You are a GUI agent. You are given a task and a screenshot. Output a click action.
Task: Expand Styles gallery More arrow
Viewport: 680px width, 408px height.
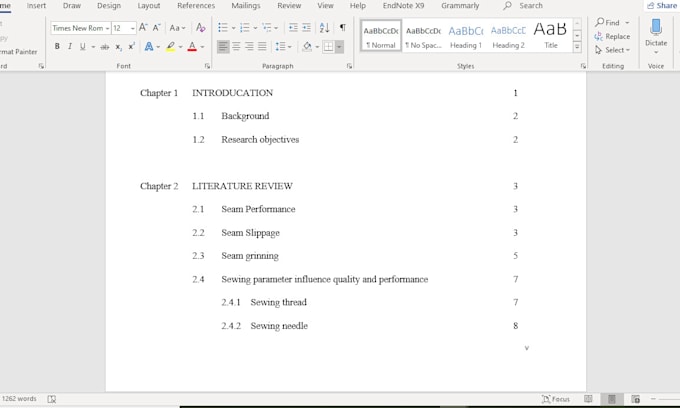coord(577,48)
